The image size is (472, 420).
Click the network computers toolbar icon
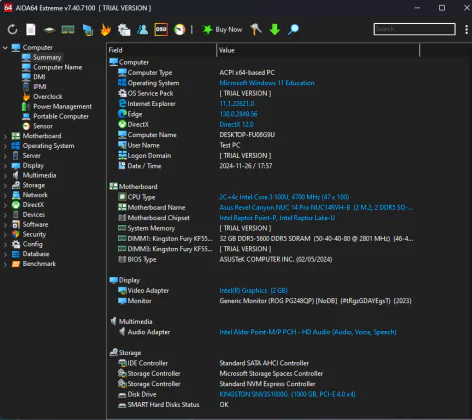[x=88, y=30]
